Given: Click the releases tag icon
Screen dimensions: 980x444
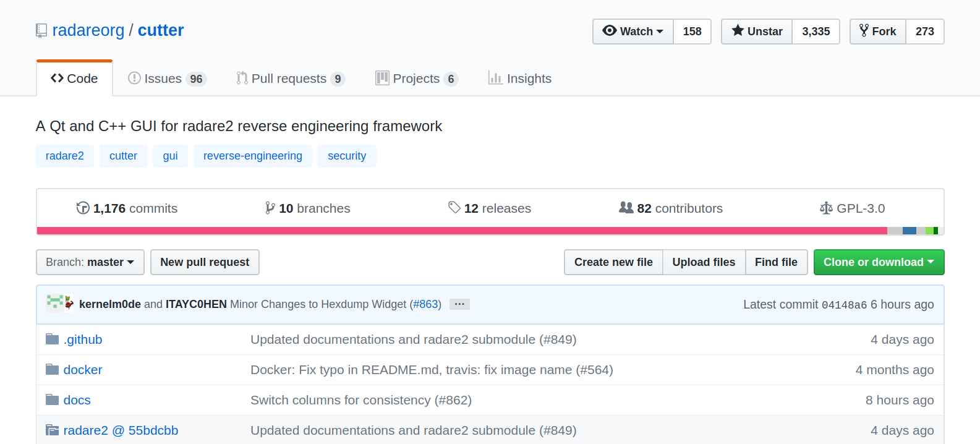Looking at the screenshot, I should [x=454, y=207].
